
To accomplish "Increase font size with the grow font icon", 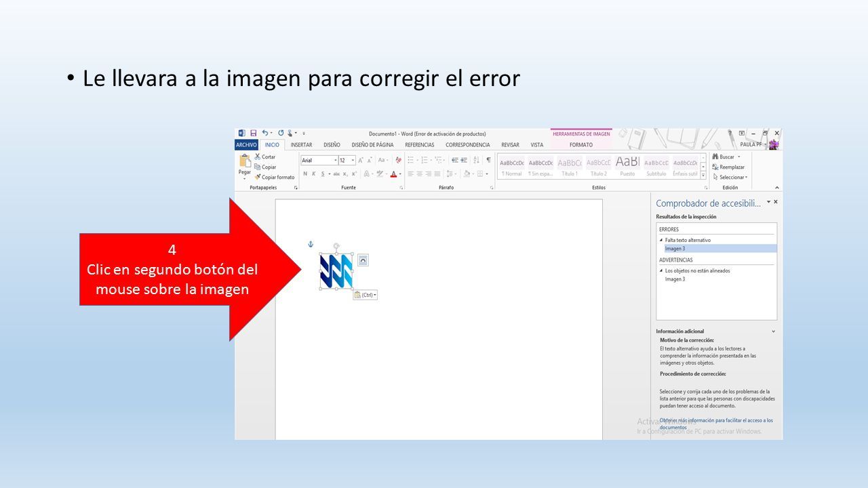I will pyautogui.click(x=361, y=161).
